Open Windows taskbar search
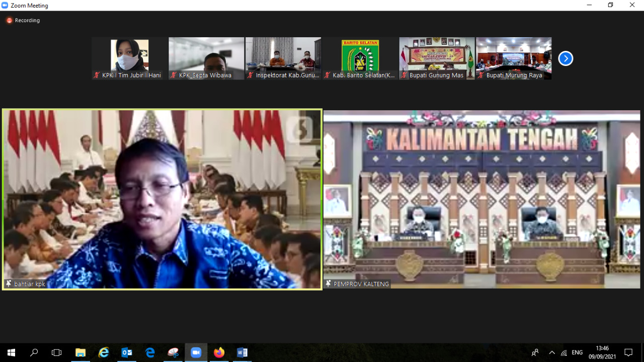644x362 pixels. click(x=34, y=352)
